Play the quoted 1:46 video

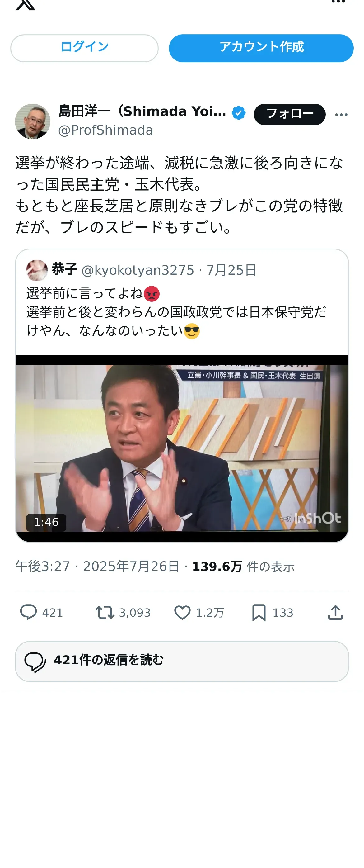pyautogui.click(x=182, y=448)
